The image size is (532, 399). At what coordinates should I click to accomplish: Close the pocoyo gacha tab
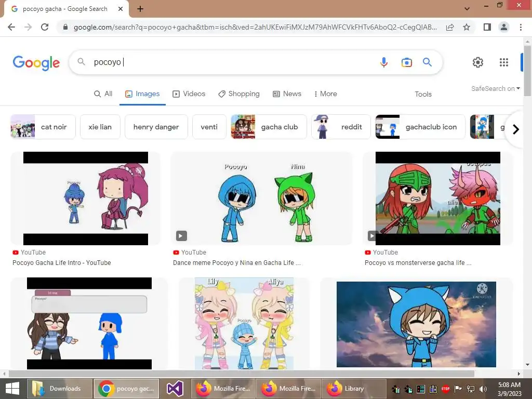[121, 9]
